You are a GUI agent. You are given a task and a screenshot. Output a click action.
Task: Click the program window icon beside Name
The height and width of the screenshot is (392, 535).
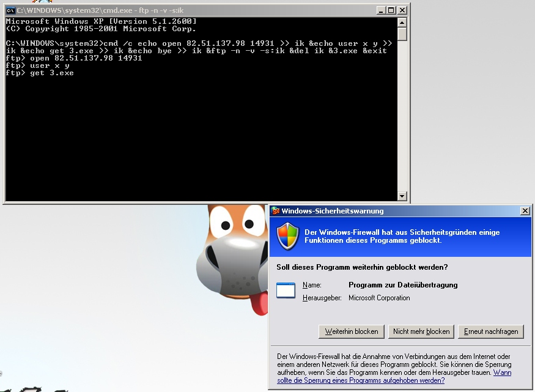pyautogui.click(x=286, y=290)
